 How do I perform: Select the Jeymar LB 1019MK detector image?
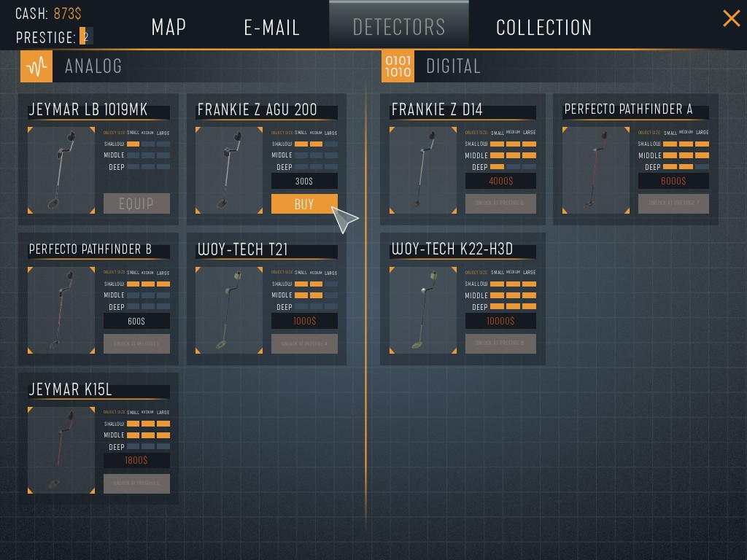(61, 170)
